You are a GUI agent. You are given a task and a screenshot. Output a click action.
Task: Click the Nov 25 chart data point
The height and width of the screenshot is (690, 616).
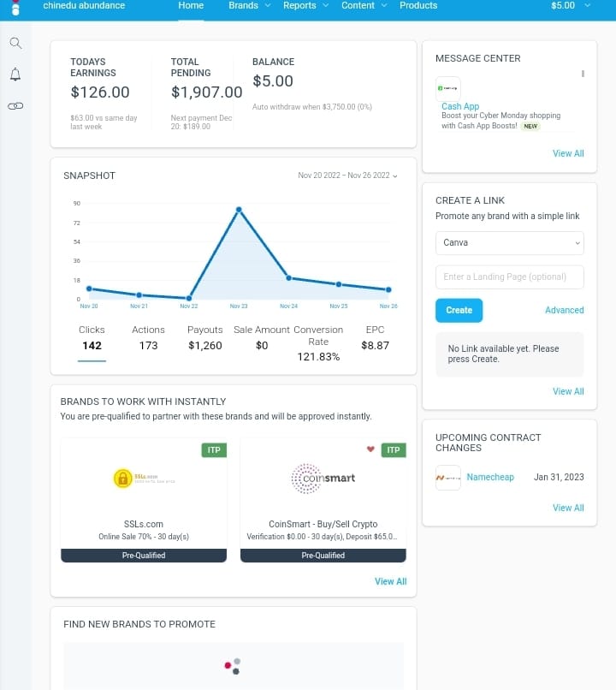pyautogui.click(x=339, y=284)
